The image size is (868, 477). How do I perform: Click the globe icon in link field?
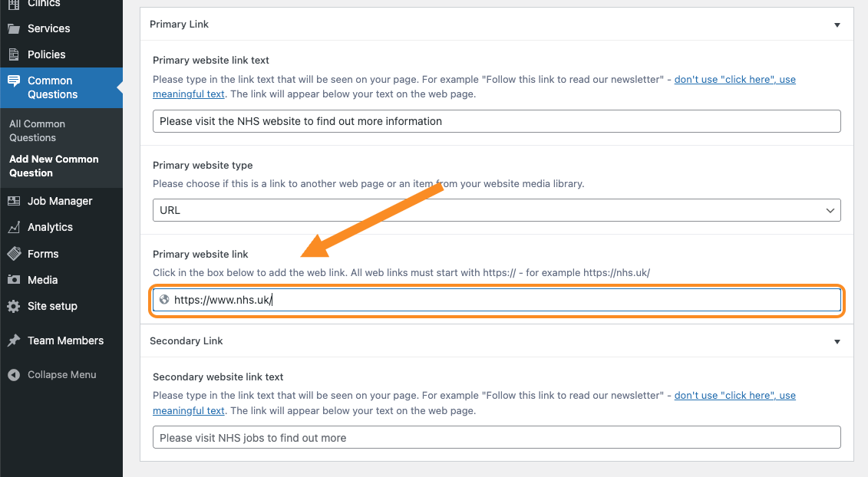click(164, 299)
